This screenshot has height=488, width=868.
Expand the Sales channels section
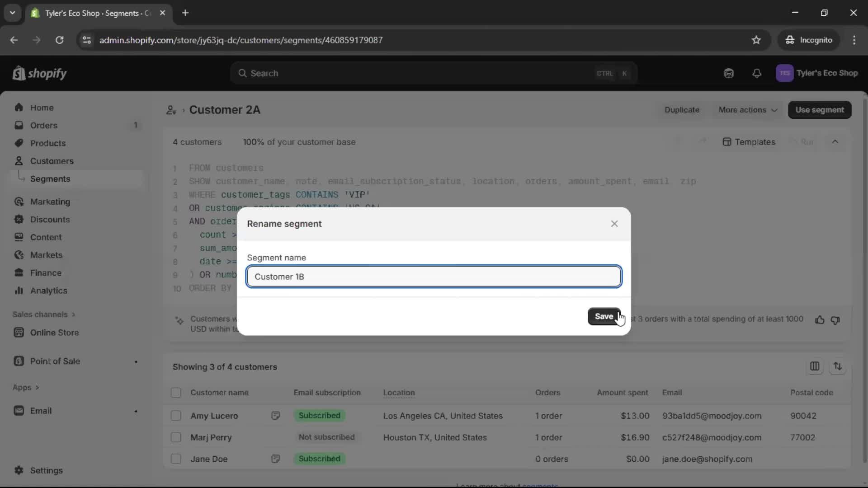click(x=44, y=314)
